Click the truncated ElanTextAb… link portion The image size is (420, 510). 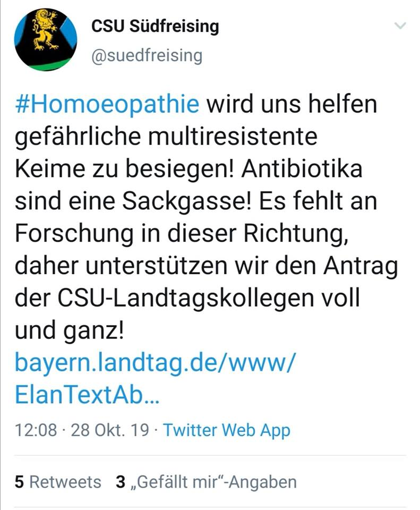(x=87, y=395)
